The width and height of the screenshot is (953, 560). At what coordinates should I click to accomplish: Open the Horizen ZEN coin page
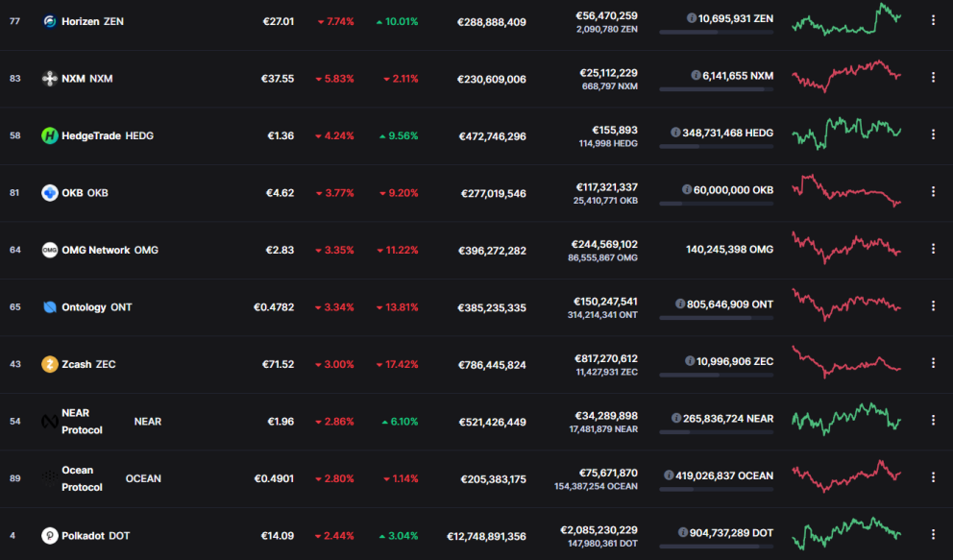[x=92, y=21]
